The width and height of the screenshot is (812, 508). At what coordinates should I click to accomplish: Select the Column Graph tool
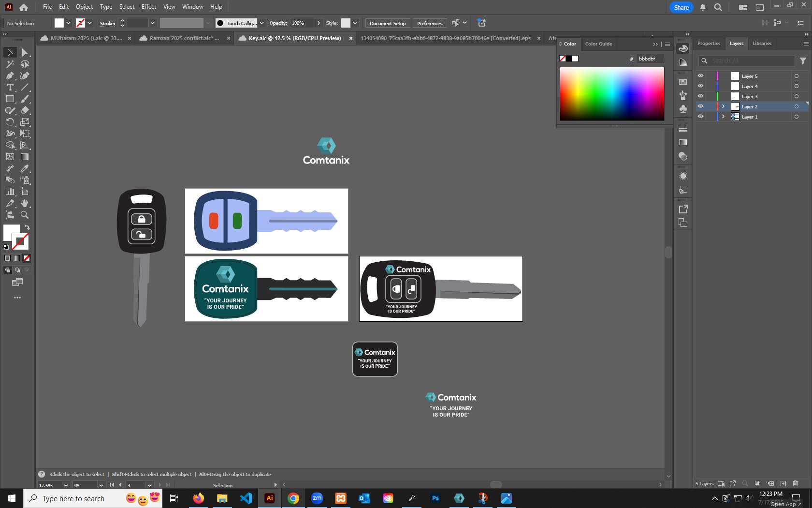[x=10, y=192]
